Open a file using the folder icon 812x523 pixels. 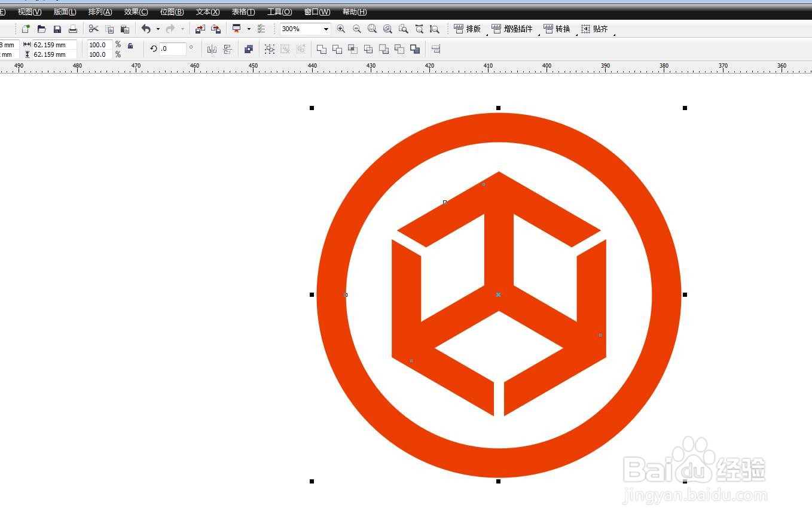click(x=41, y=29)
